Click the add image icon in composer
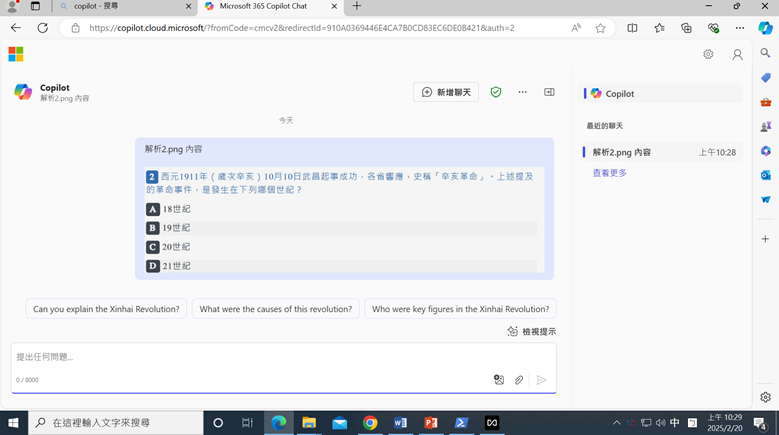 point(499,380)
